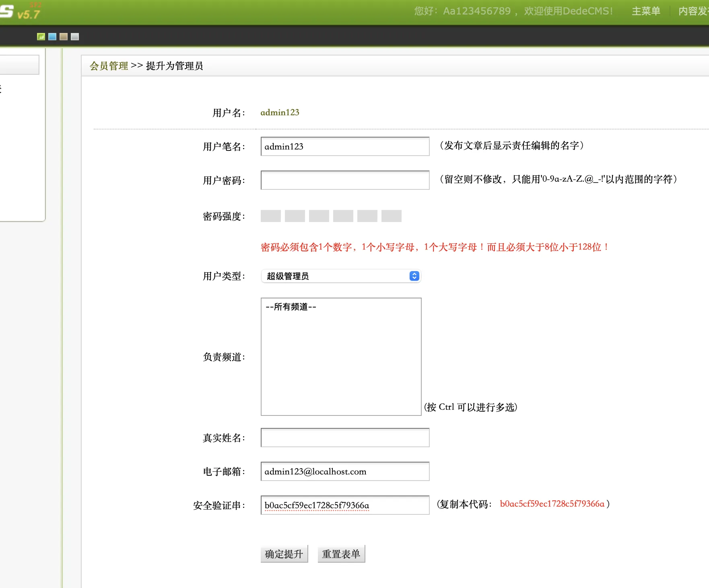Viewport: 709px width, 588px height.
Task: Click the red verification code text
Action: pyautogui.click(x=552, y=504)
